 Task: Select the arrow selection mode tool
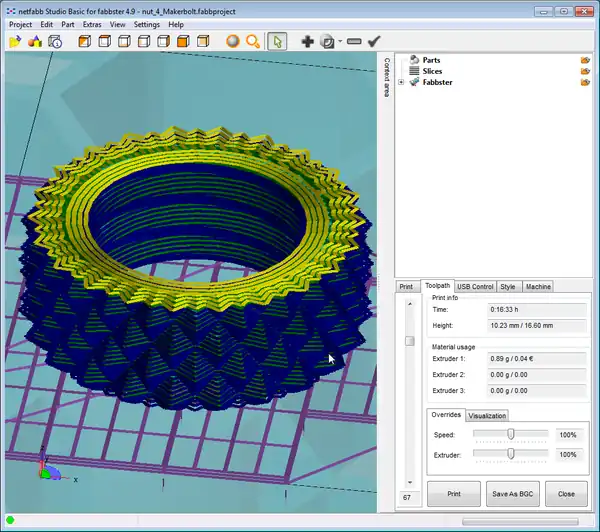(278, 42)
